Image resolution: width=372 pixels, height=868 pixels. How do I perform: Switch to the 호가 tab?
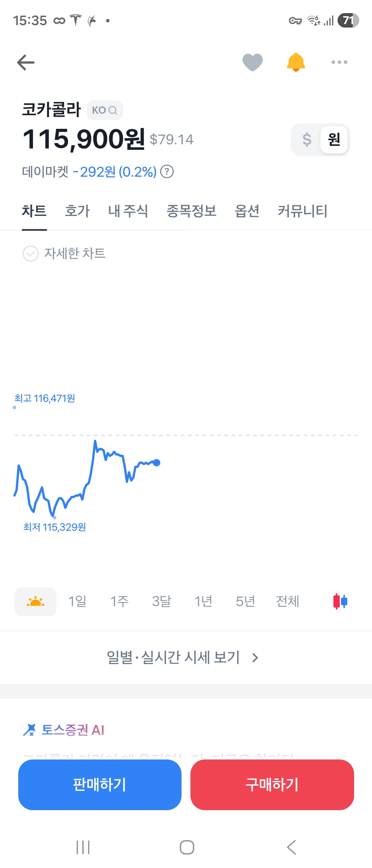[x=77, y=211]
